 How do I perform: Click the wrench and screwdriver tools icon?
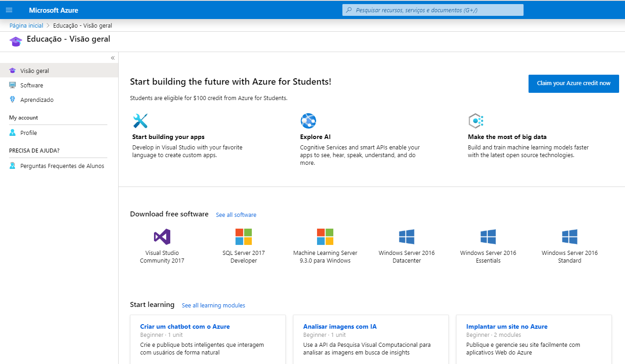click(140, 121)
